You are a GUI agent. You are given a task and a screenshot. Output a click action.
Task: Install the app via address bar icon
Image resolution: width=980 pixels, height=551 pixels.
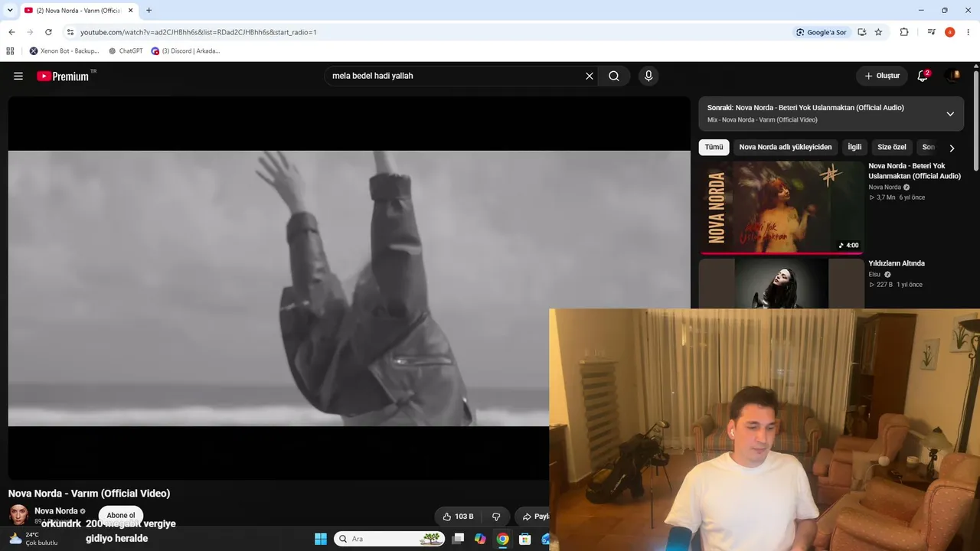(x=862, y=32)
